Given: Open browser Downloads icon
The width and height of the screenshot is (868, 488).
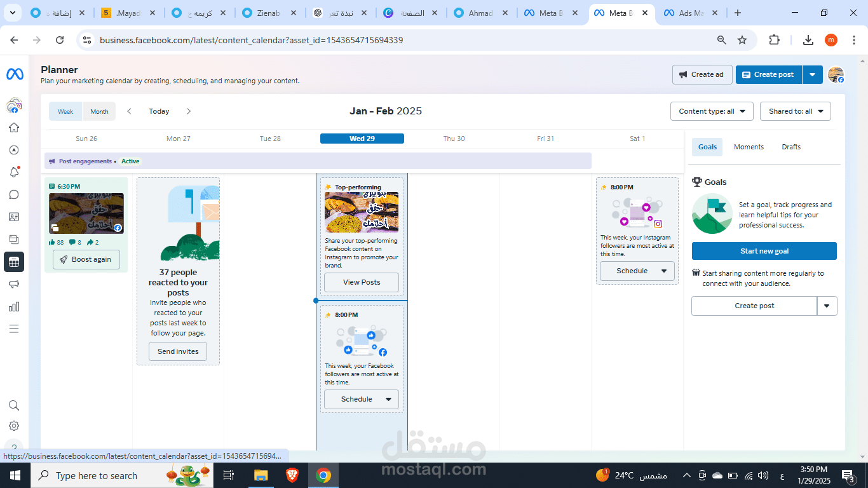Looking at the screenshot, I should click(x=808, y=40).
